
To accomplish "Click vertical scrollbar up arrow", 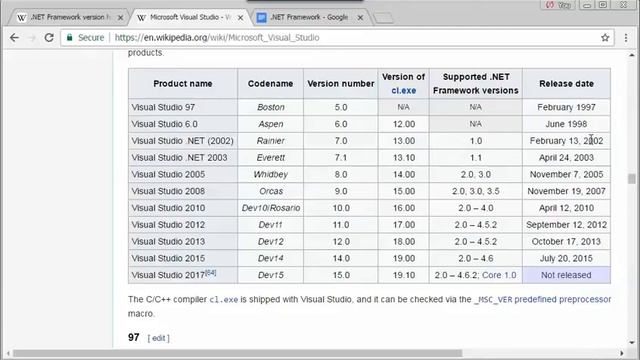I will tap(632, 55).
